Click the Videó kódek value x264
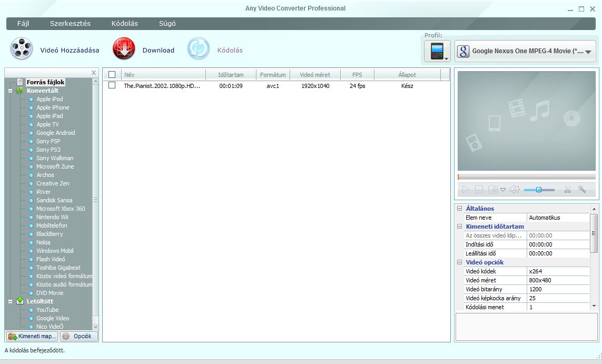Image resolution: width=602 pixels, height=364 pixels. click(x=558, y=271)
